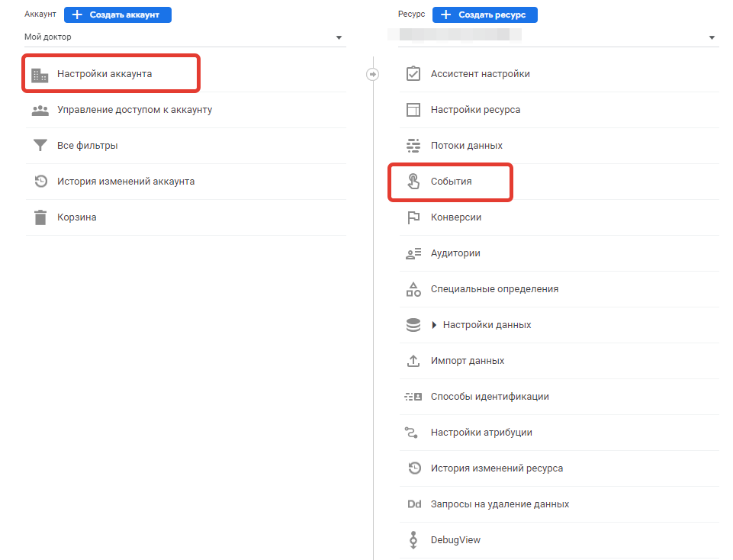Click the flag icon for Конверсии
Image resolution: width=733 pixels, height=560 pixels.
[x=413, y=217]
